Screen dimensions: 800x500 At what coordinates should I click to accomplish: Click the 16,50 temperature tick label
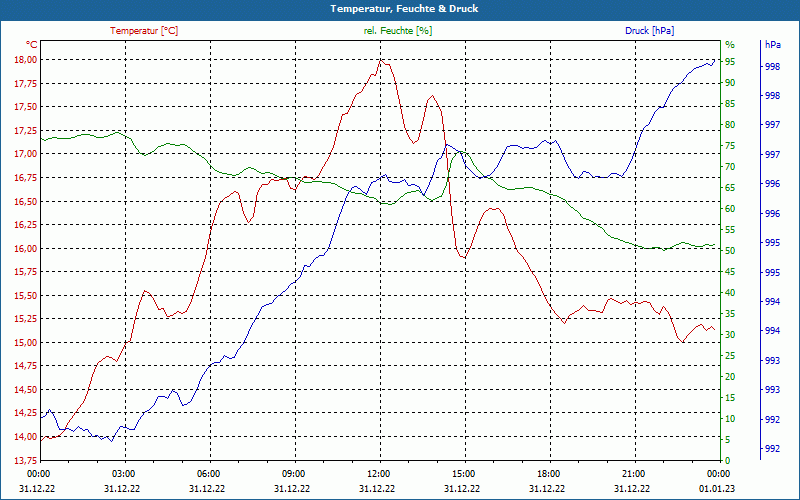tap(24, 202)
